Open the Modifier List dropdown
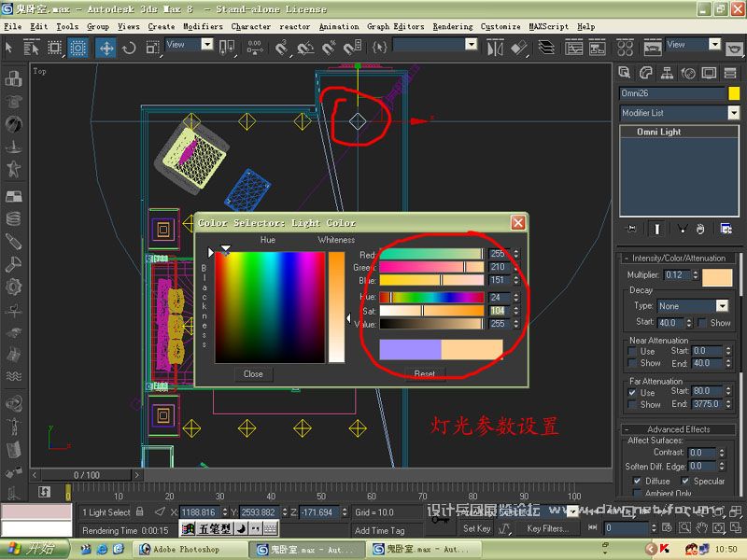This screenshot has width=747, height=560. [734, 113]
